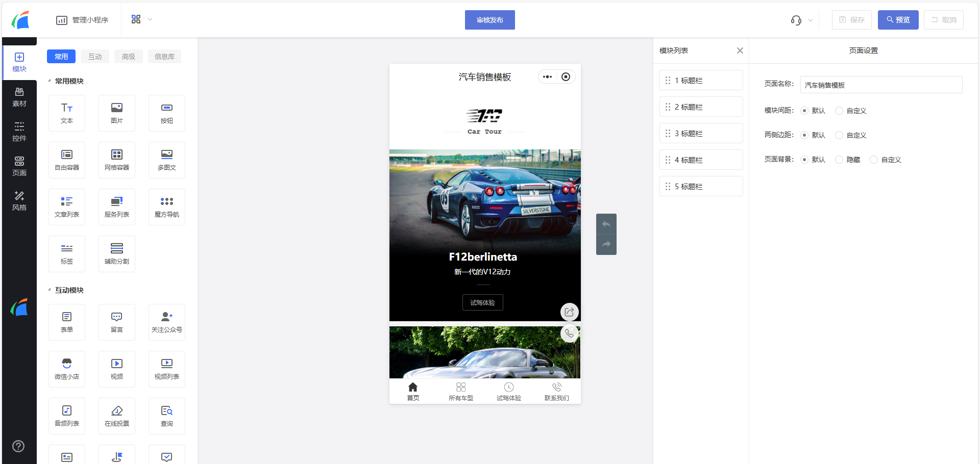The width and height of the screenshot is (980, 464).
Task: Click the share floating icon on preview
Action: point(569,312)
